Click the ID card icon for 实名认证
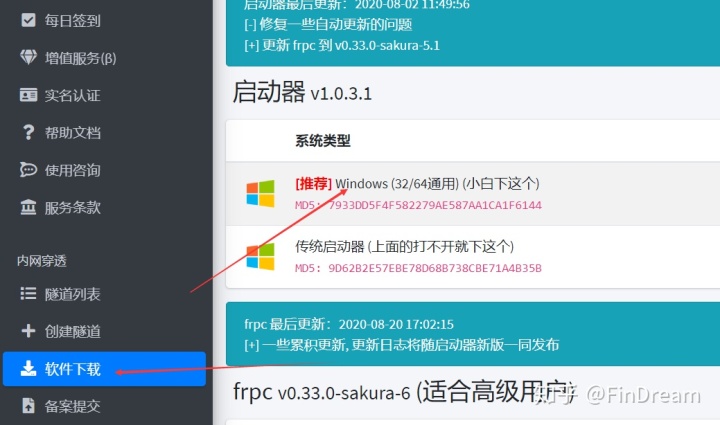 pos(28,95)
